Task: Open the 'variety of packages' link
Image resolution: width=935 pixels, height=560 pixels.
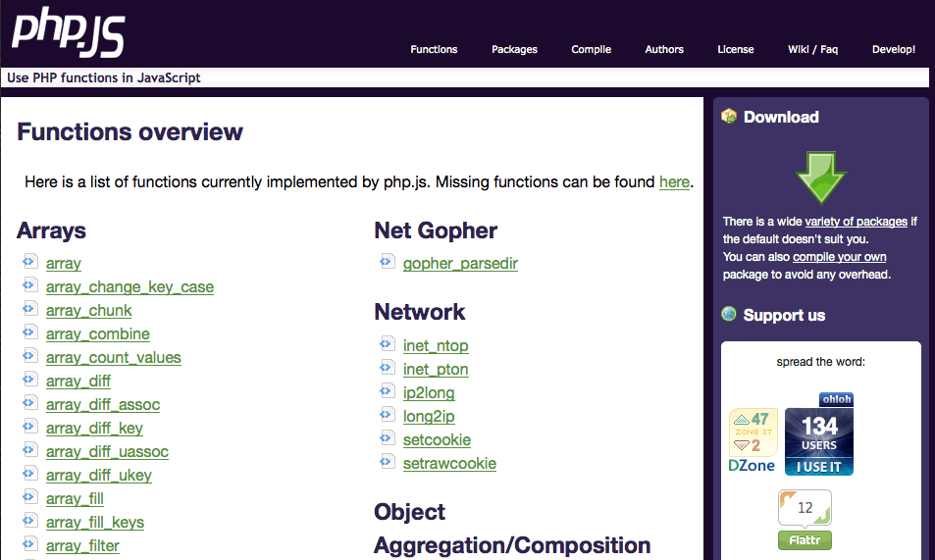Action: [856, 222]
